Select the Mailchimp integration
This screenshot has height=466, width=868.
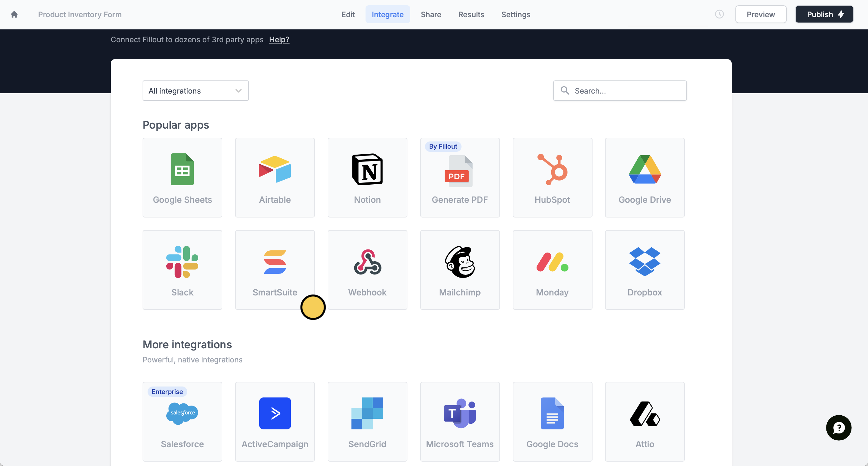[x=460, y=270]
